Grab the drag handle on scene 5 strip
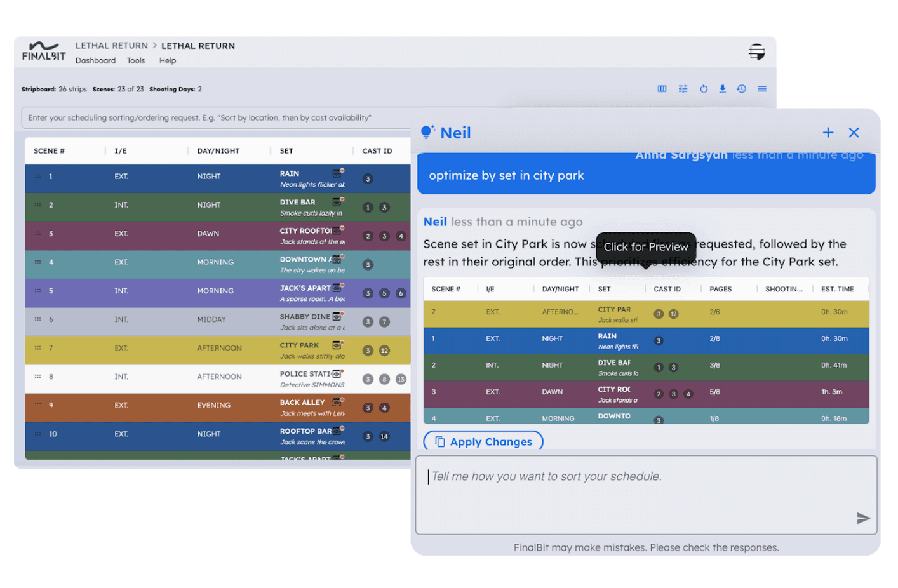The height and width of the screenshot is (588, 898). (x=38, y=291)
